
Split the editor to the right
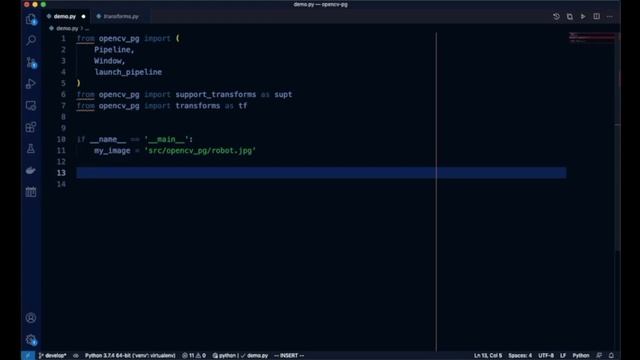click(597, 16)
